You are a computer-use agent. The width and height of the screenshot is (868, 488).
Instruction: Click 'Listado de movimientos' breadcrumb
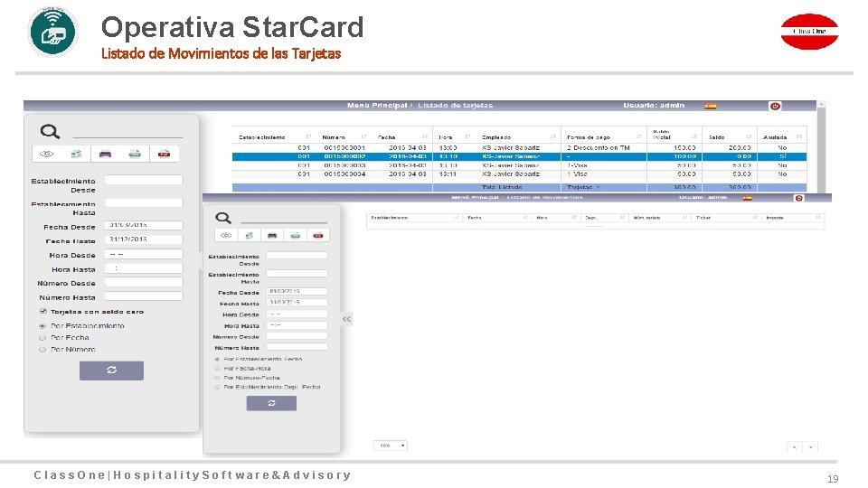coord(544,198)
